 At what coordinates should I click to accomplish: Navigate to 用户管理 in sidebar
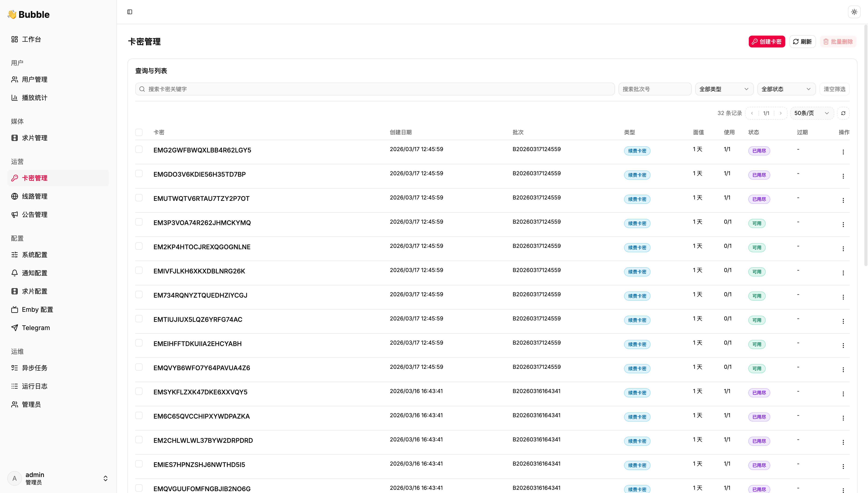(34, 79)
